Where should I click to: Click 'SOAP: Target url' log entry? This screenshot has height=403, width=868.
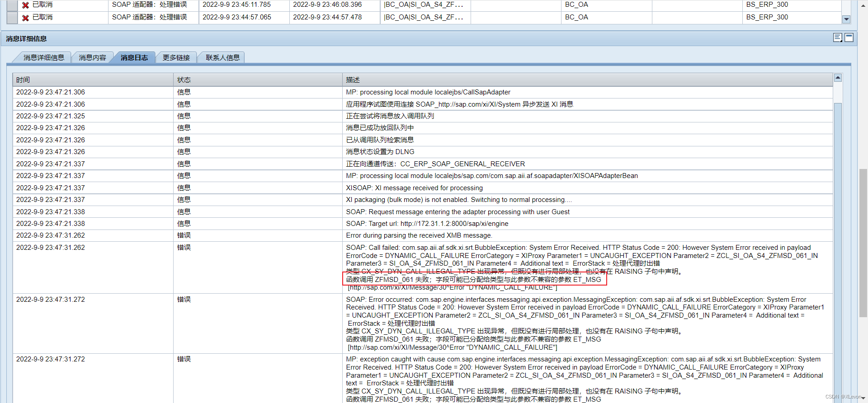click(x=427, y=224)
